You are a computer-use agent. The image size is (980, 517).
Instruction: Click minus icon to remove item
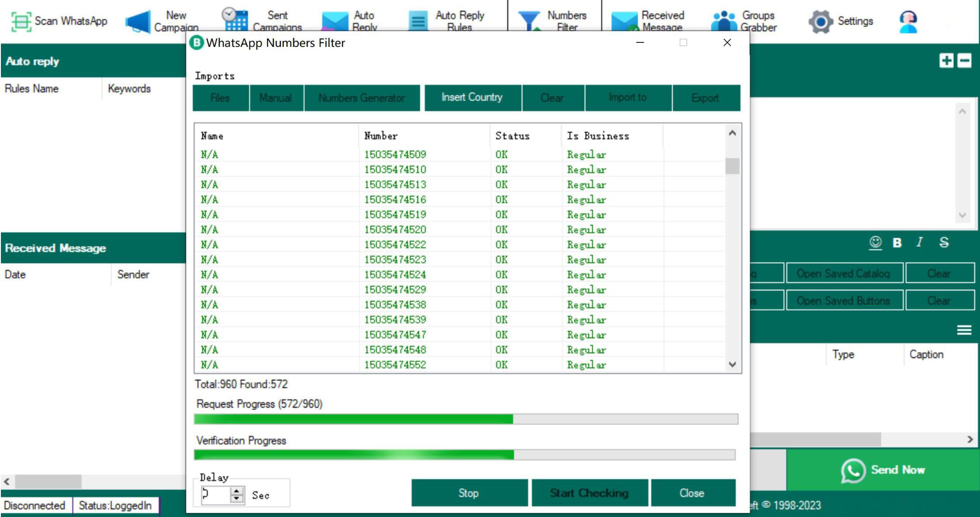964,60
